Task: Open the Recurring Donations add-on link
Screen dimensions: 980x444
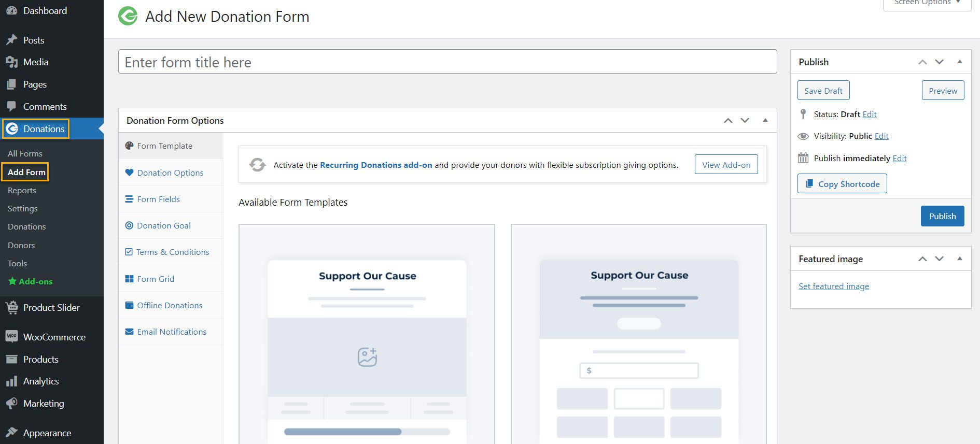Action: pyautogui.click(x=376, y=165)
